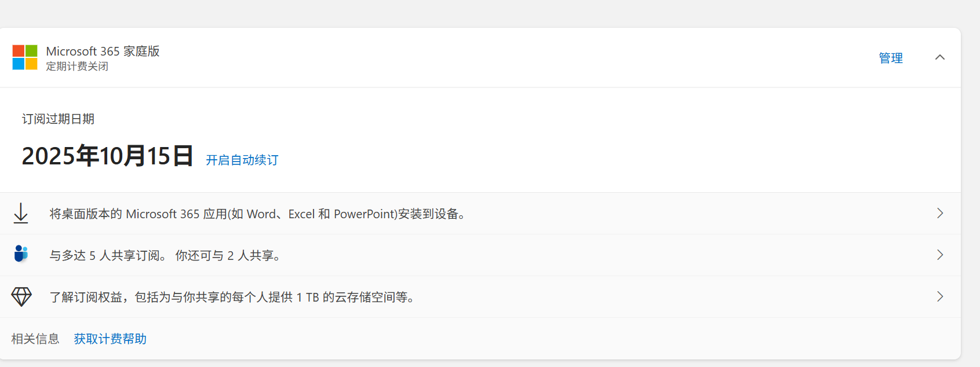The image size is (980, 367).
Task: Click the download arrow icon
Action: pos(21,213)
